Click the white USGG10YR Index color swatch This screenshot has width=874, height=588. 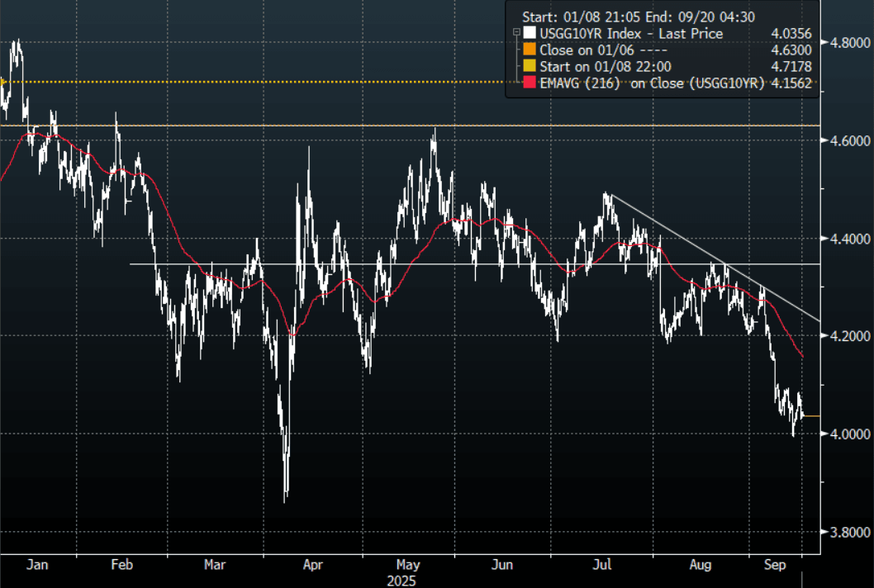point(529,34)
